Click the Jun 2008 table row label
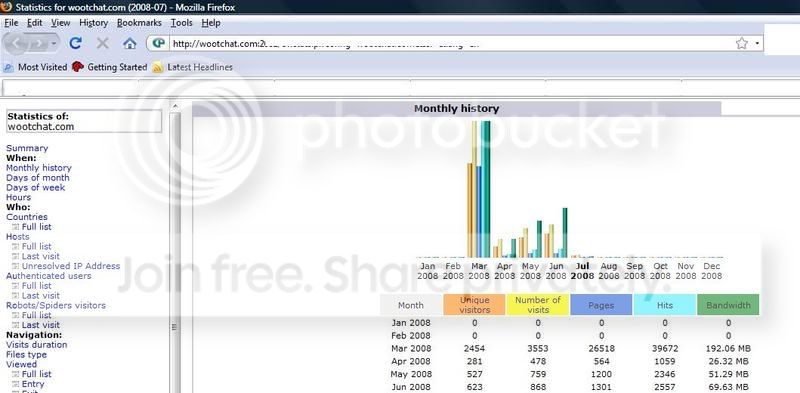The width and height of the screenshot is (800, 393). (x=411, y=387)
